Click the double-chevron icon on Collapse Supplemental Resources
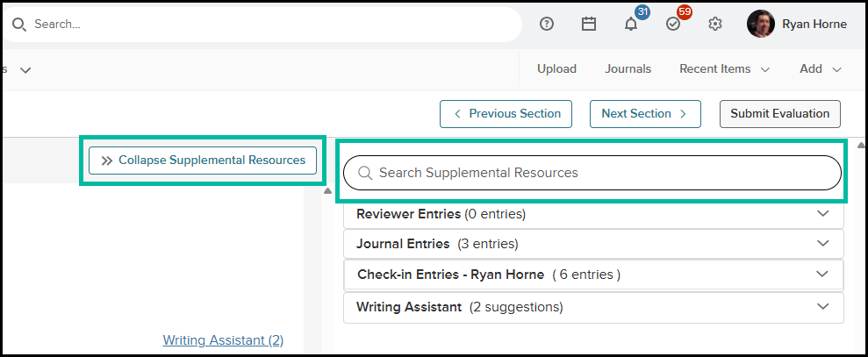868x357 pixels. point(107,161)
